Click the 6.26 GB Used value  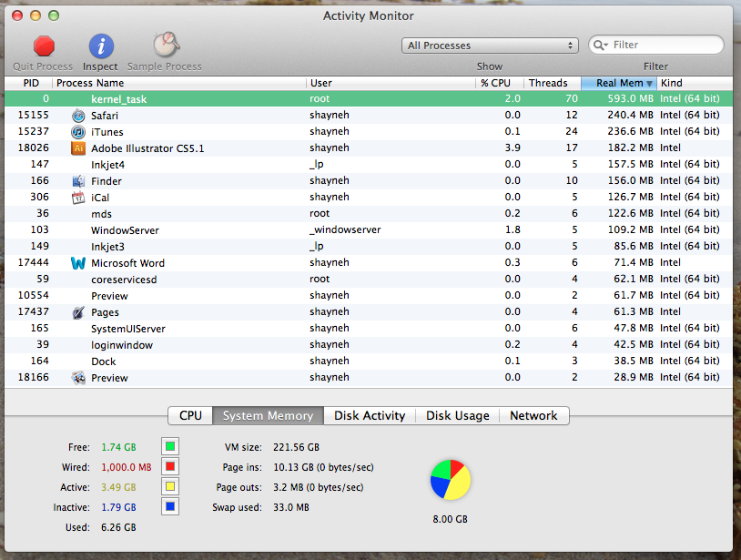pyautogui.click(x=118, y=527)
